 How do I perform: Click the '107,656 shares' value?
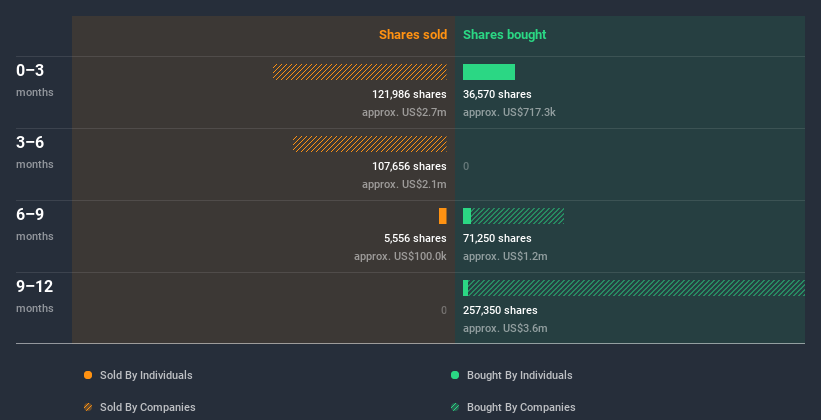click(409, 166)
